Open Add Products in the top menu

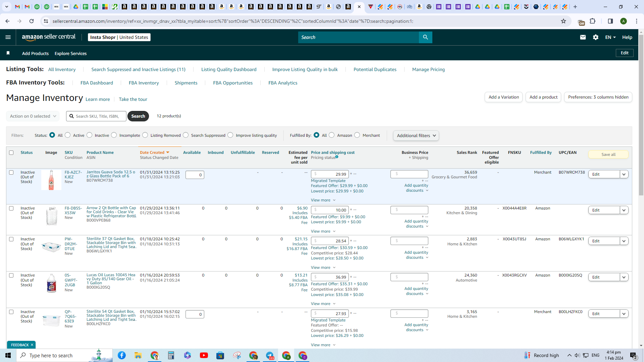35,53
